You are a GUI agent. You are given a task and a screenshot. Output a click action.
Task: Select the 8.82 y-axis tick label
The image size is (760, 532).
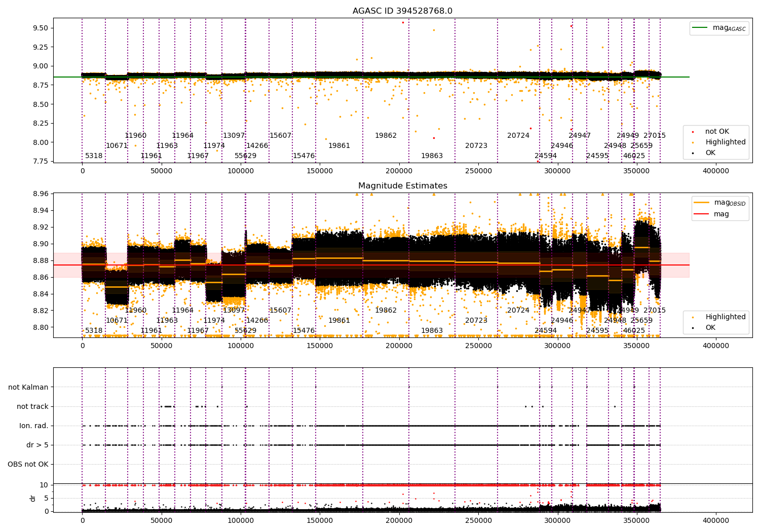pyautogui.click(x=41, y=311)
